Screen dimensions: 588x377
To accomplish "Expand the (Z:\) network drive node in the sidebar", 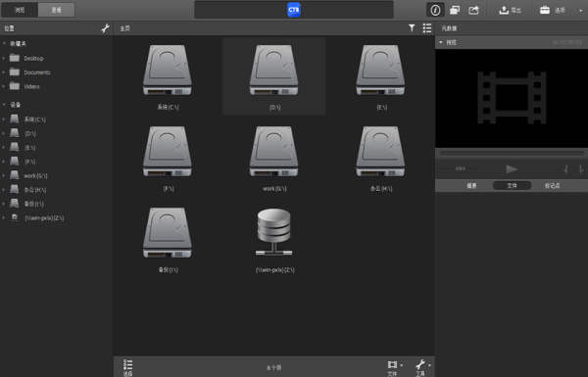I will pyautogui.click(x=4, y=217).
